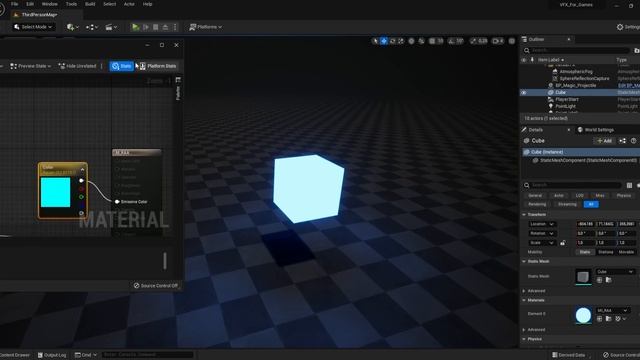Open the play options three-dot menu
The height and width of the screenshot is (360, 640).
[x=175, y=27]
